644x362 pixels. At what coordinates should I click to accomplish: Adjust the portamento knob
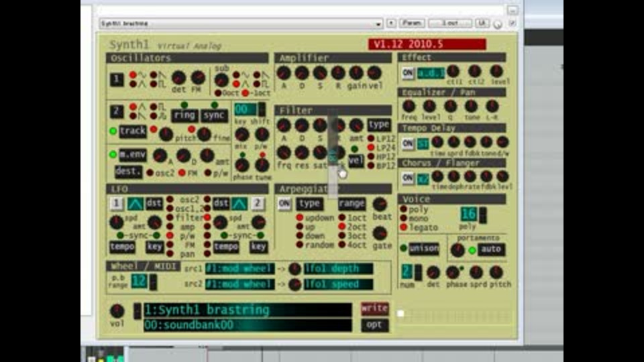tap(457, 249)
